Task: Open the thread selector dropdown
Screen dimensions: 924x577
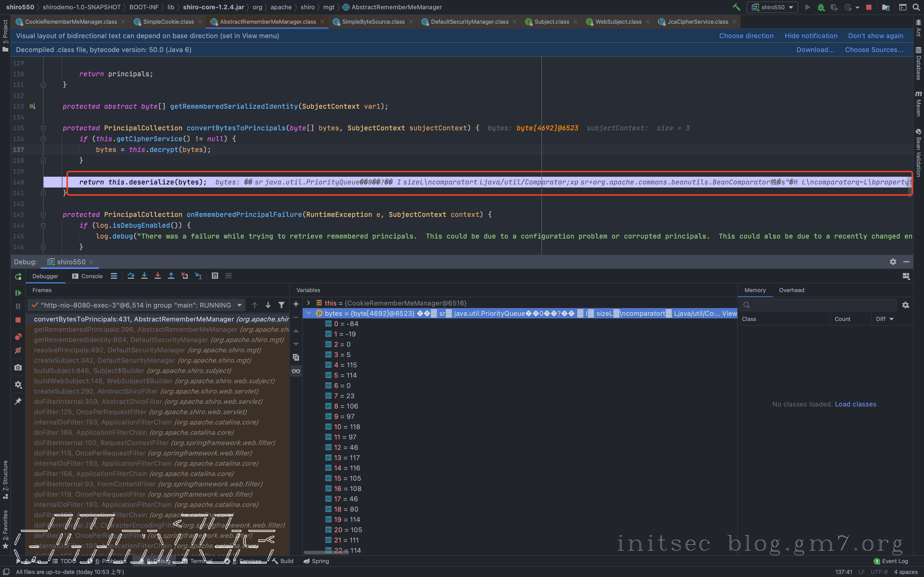Action: 240,305
